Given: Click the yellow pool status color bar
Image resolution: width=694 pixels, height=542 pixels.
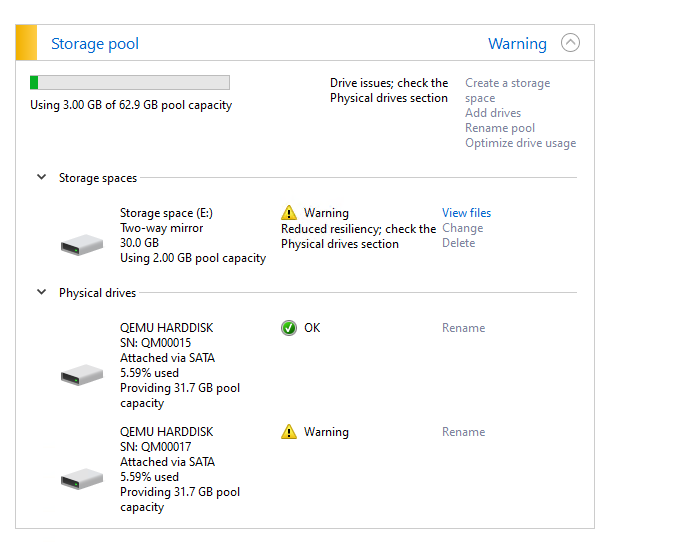Looking at the screenshot, I should [x=26, y=42].
